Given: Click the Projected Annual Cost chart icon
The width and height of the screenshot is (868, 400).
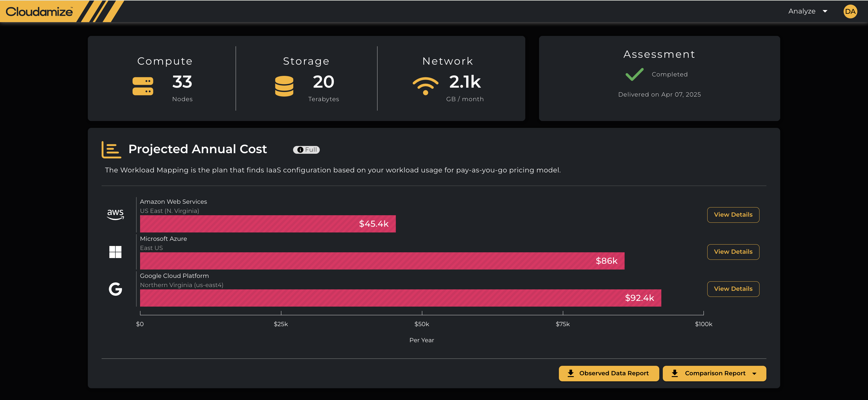Looking at the screenshot, I should [111, 150].
